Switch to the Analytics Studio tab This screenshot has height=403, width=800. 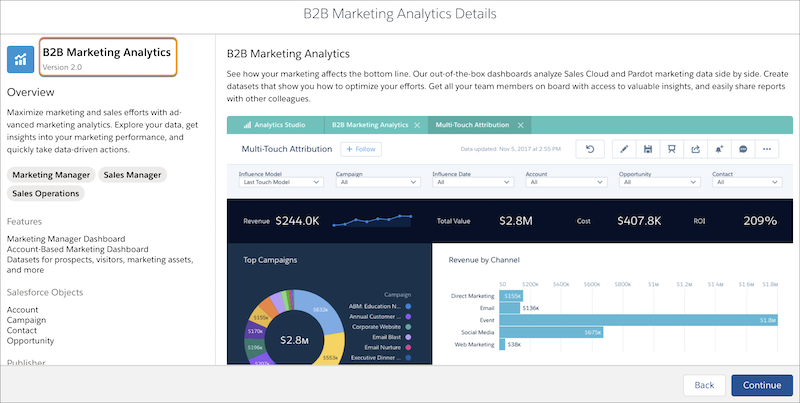point(276,125)
